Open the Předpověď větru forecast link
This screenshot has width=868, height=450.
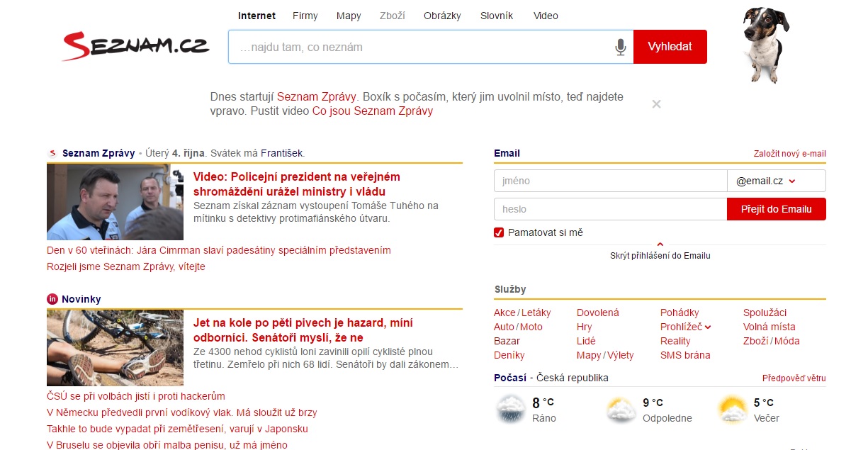[x=794, y=378]
